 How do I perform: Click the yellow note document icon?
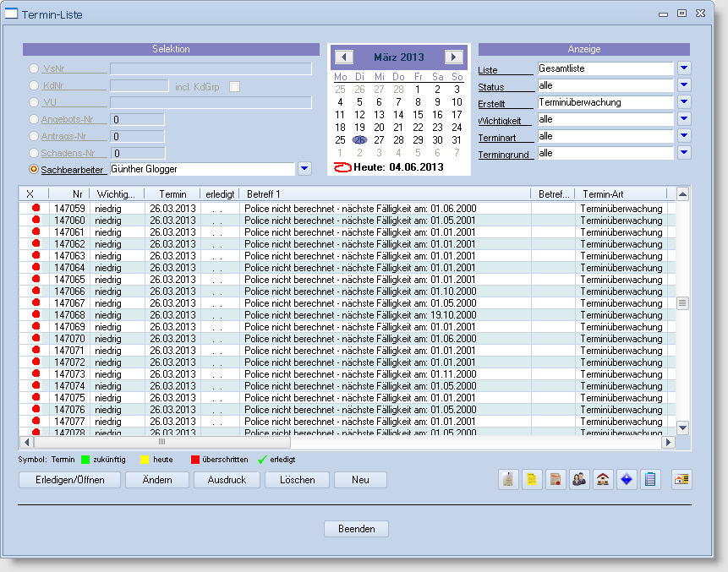(532, 480)
